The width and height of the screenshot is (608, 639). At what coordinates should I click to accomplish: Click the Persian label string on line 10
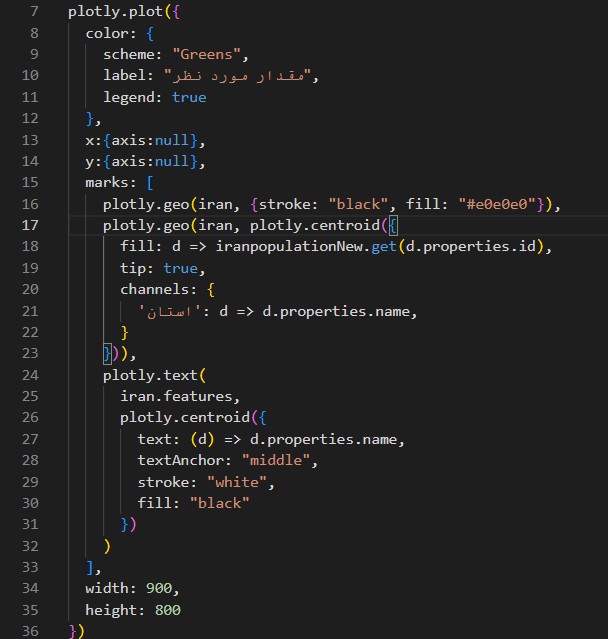tap(238, 76)
